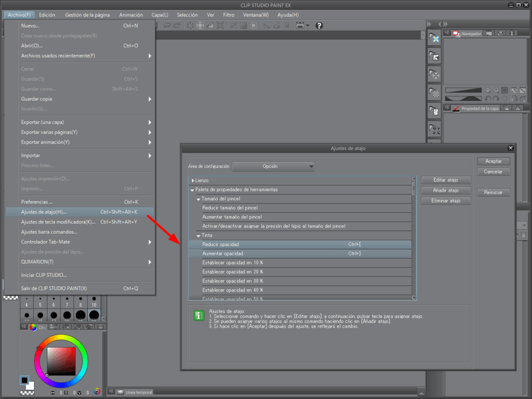Open the Área de configuración dropdown
This screenshot has height=399, width=532.
point(274,166)
